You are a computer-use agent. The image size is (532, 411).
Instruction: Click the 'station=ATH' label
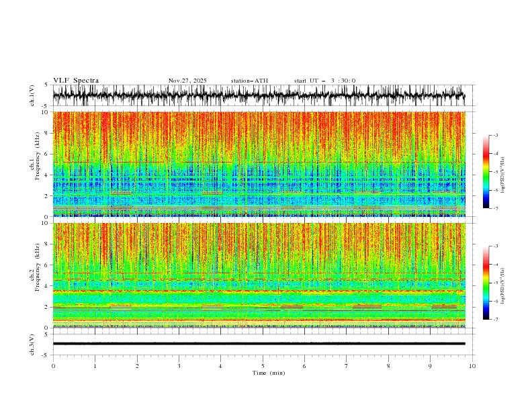249,81
